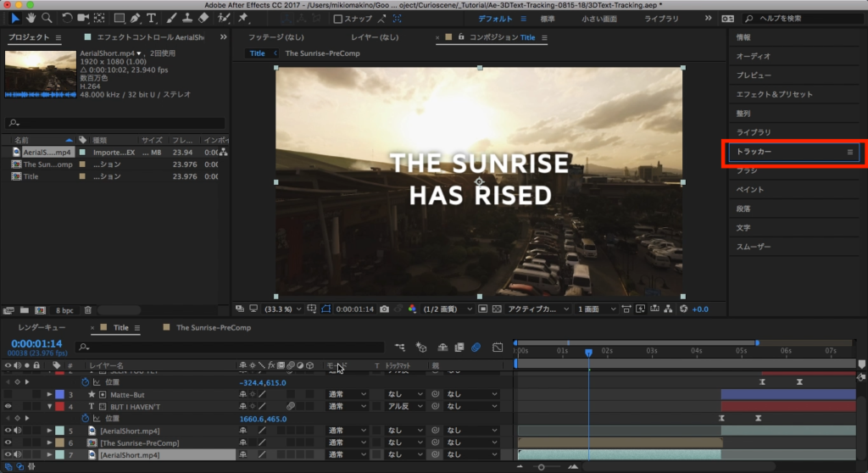The width and height of the screenshot is (868, 473).
Task: Expand the Matte-But layer properties
Action: [x=49, y=394]
